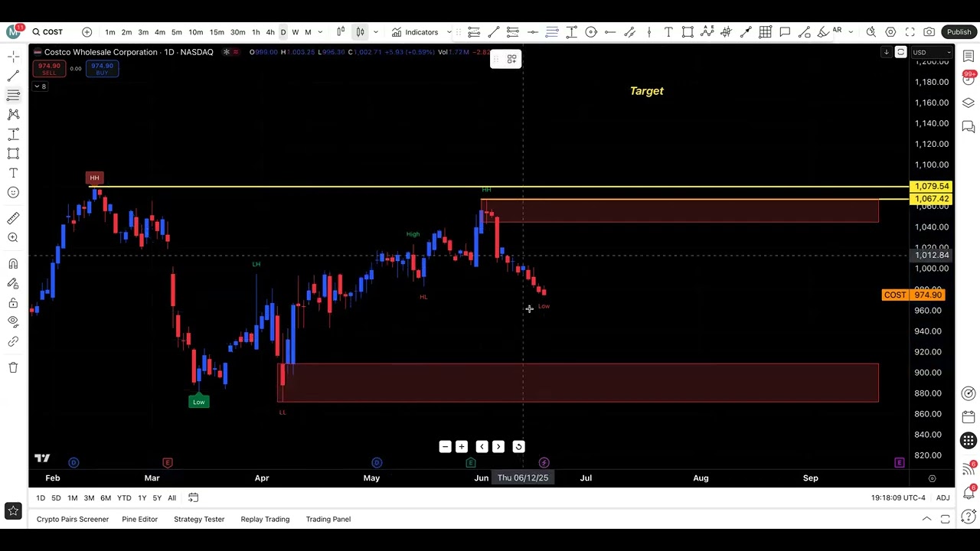
Task: Select the crosshair cursor tool in the left sidebar
Action: 13,57
